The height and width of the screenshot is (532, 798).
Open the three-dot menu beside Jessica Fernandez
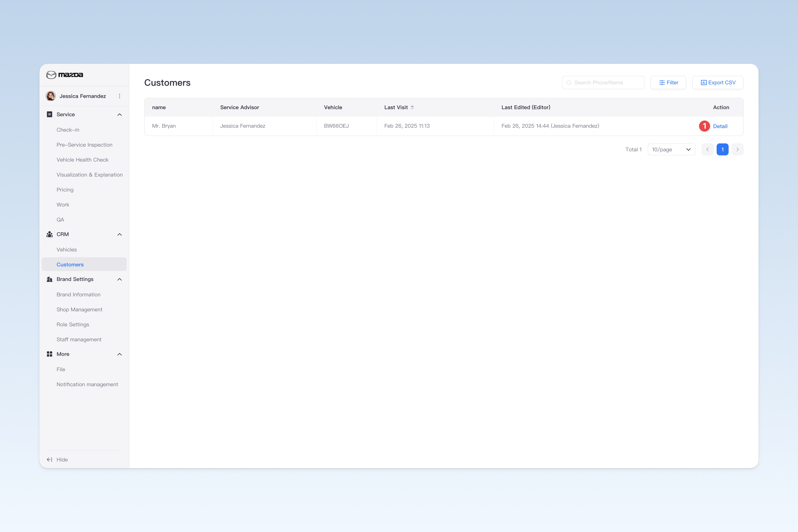coord(119,96)
